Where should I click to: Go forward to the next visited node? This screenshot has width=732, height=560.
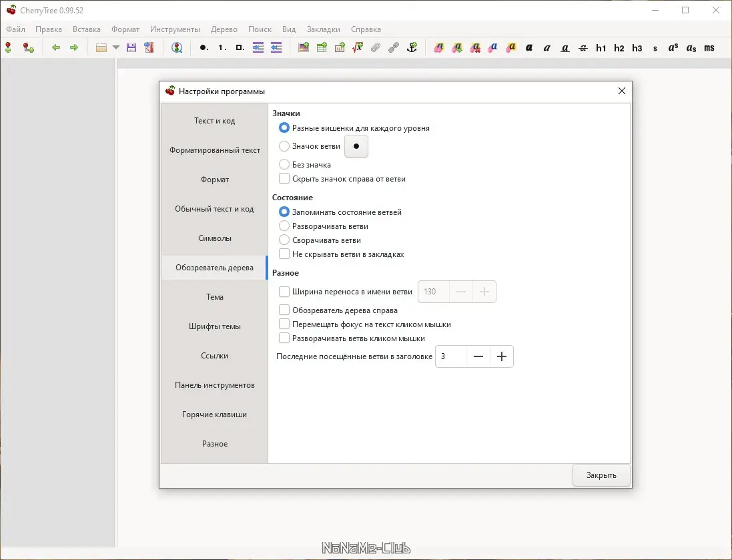[74, 47]
